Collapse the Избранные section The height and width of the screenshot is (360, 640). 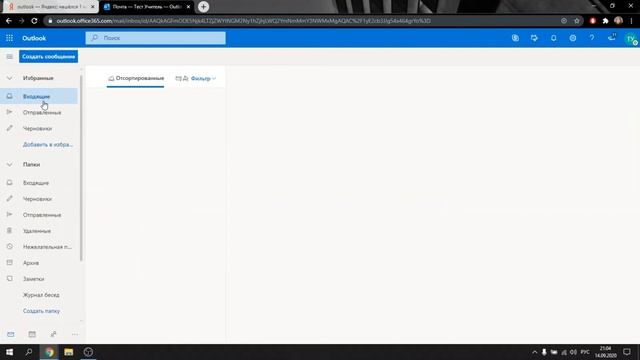(9, 78)
